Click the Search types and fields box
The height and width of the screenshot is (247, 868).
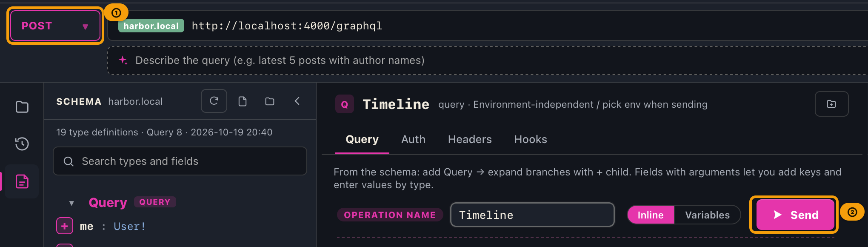[x=180, y=161]
